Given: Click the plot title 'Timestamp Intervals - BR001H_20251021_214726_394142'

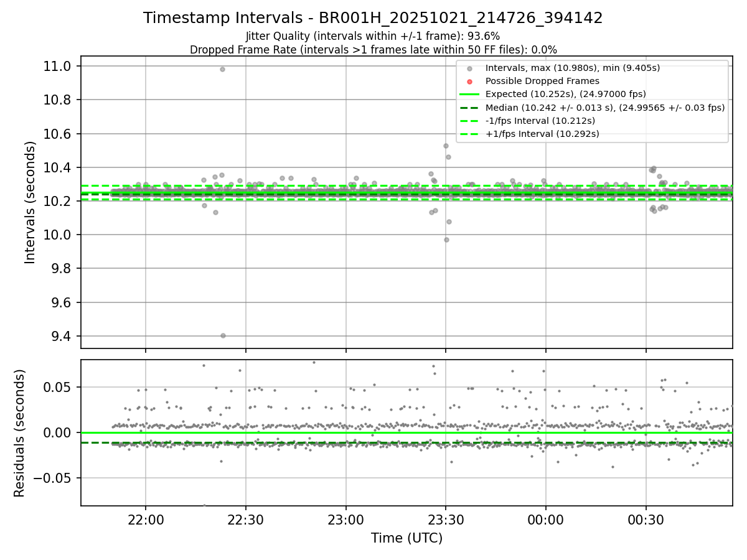Looking at the screenshot, I should point(373,18).
